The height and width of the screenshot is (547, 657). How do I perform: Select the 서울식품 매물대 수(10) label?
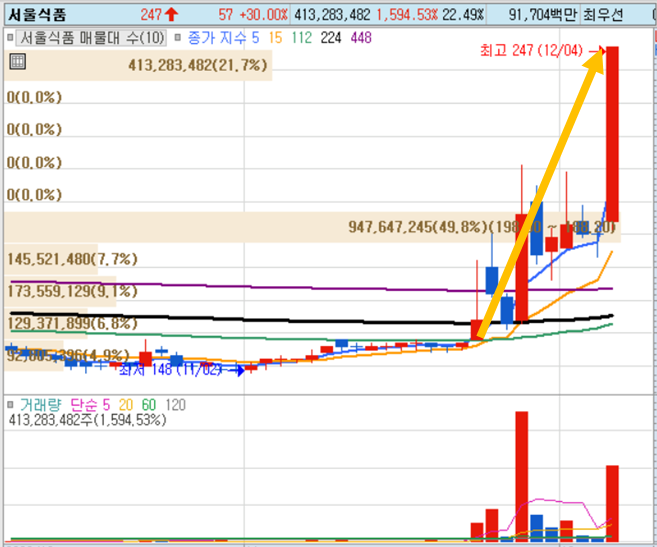point(92,38)
